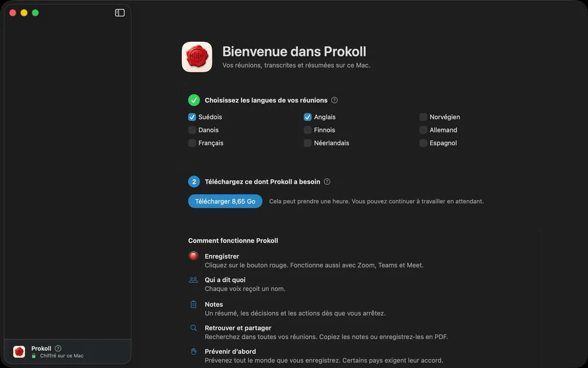Click 'Chiffré sur ce Mac' status text
The image size is (588, 368).
pos(62,356)
